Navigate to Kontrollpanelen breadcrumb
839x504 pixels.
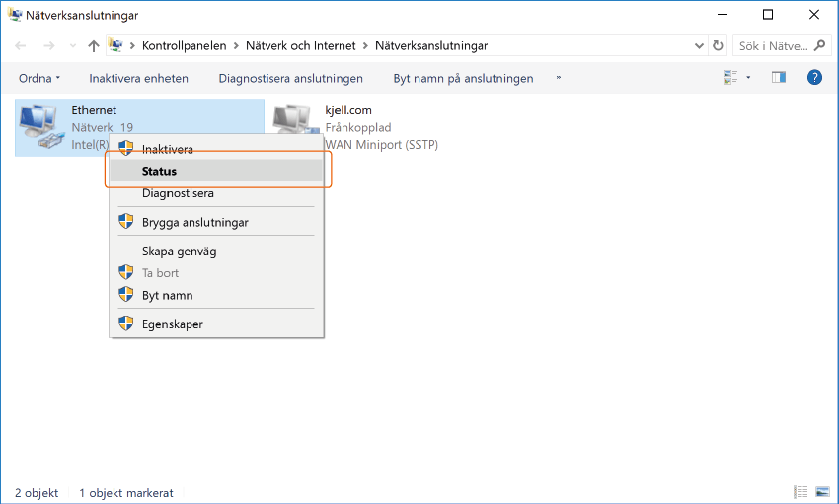184,46
